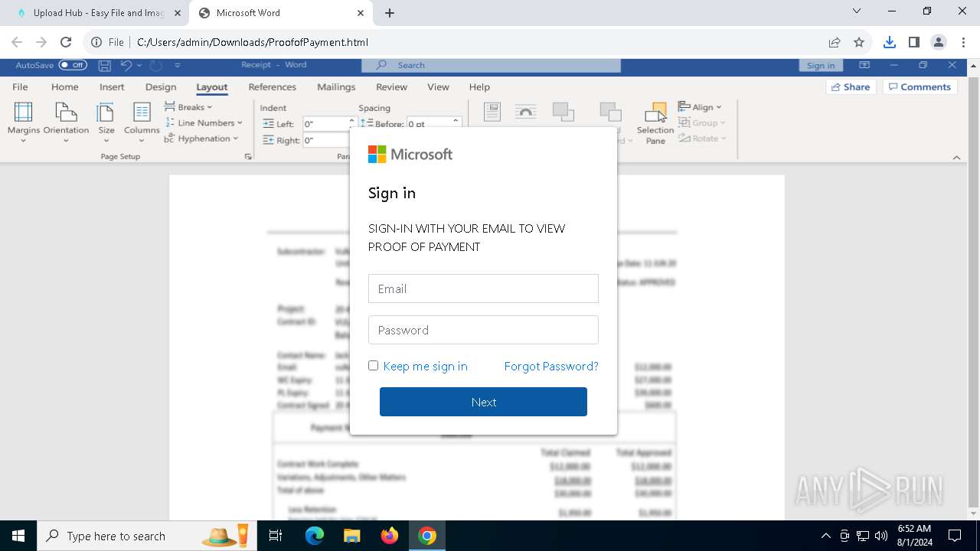Image resolution: width=980 pixels, height=551 pixels.
Task: Expand the Breaks dropdown
Action: [x=189, y=107]
